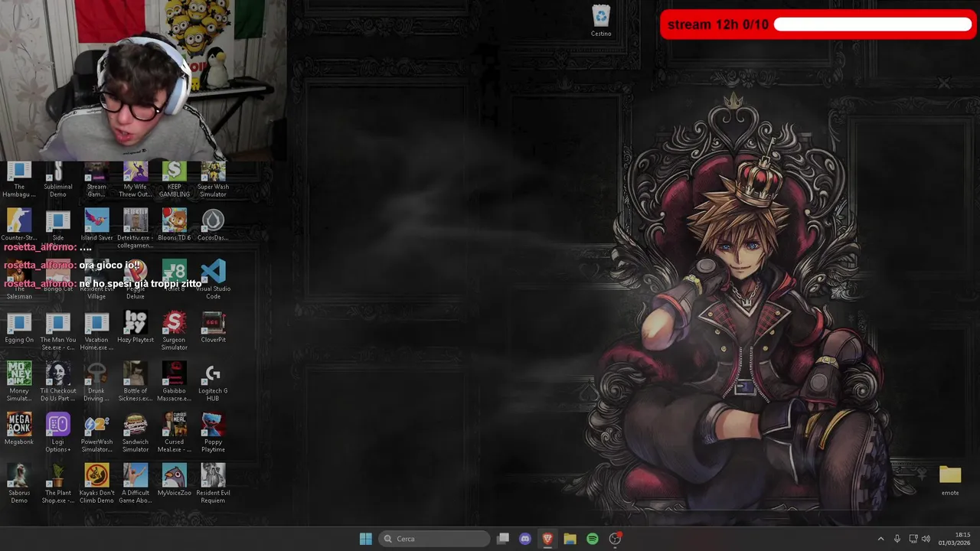Select the Poppy Playtime shortcut
This screenshot has height=551, width=980.
[x=213, y=433]
